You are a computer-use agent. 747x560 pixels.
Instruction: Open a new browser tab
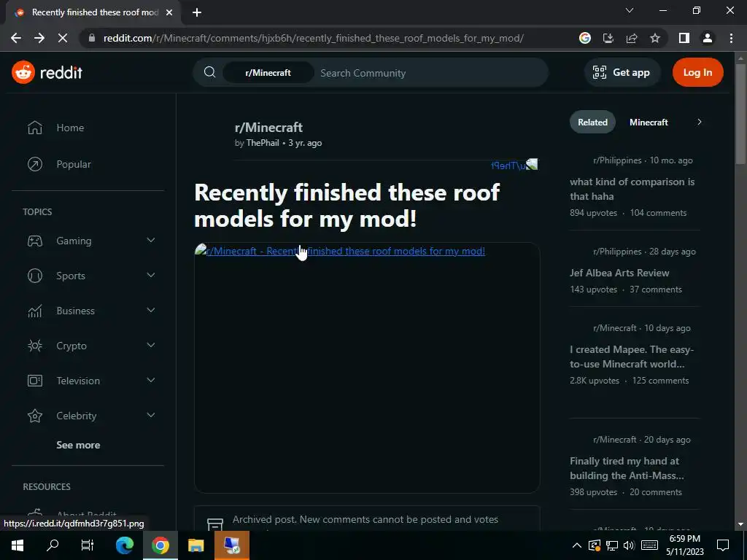(197, 12)
